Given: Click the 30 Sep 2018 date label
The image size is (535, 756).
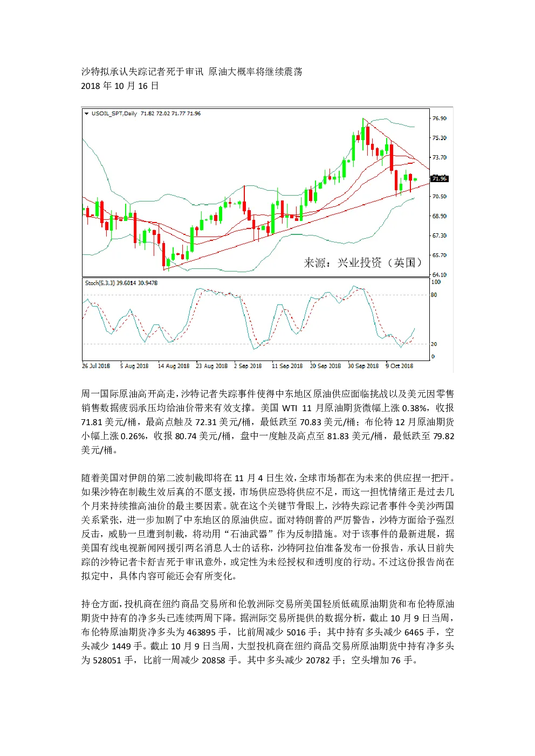Looking at the screenshot, I should click(x=363, y=366).
